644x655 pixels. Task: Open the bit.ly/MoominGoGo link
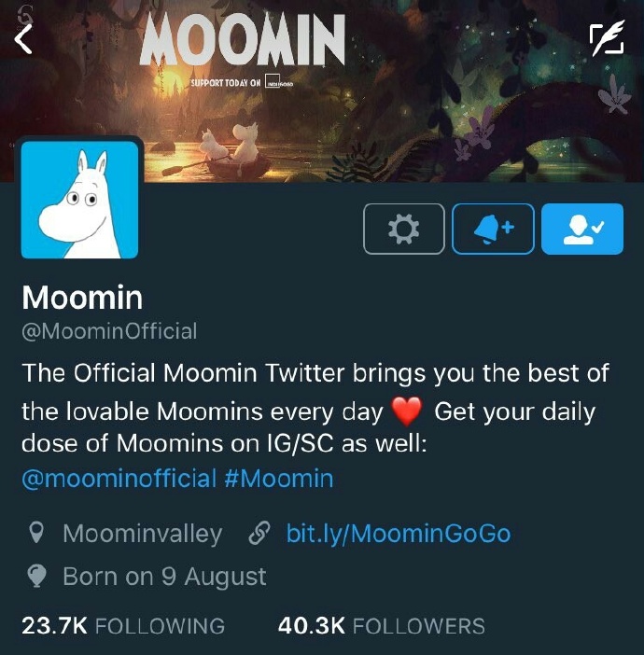[x=399, y=534]
